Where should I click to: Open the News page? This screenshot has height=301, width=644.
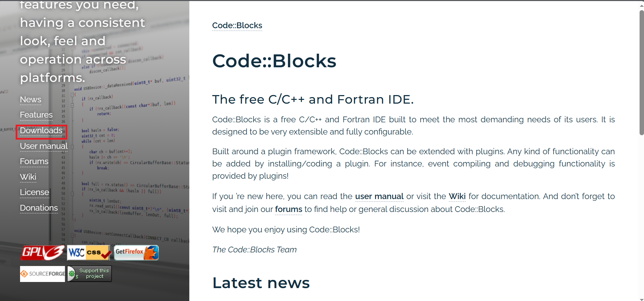coord(30,100)
